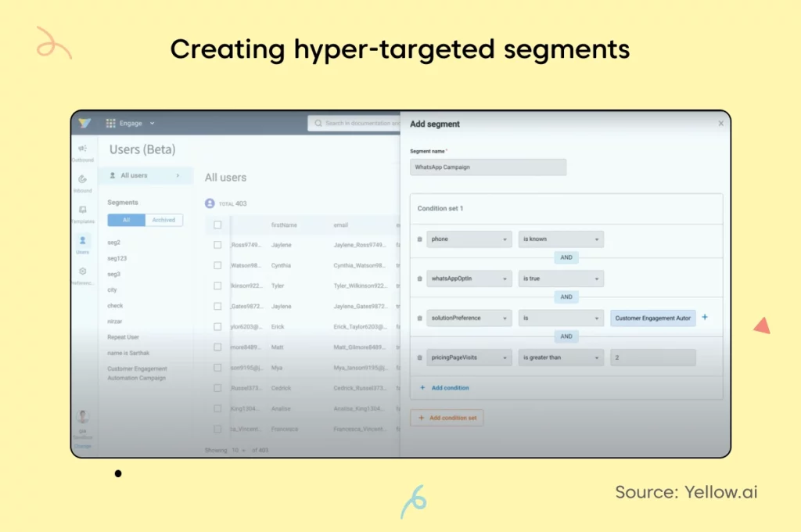Open the city segment
The height and width of the screenshot is (532, 801).
coord(112,289)
